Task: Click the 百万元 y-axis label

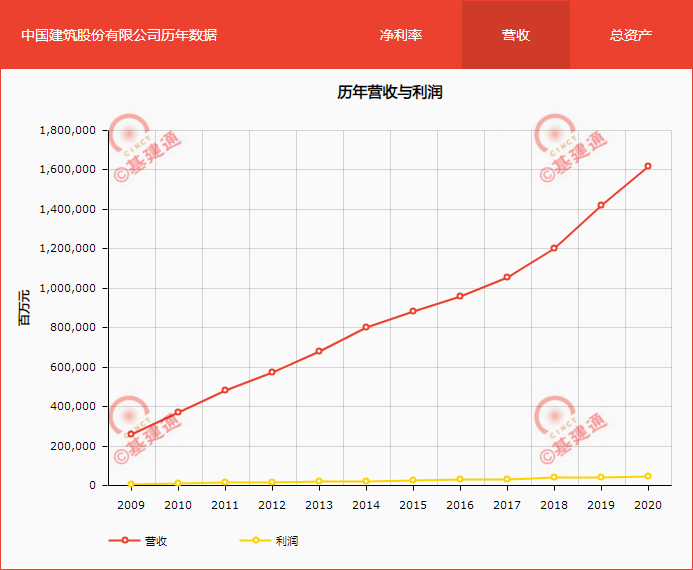Action: click(x=24, y=307)
